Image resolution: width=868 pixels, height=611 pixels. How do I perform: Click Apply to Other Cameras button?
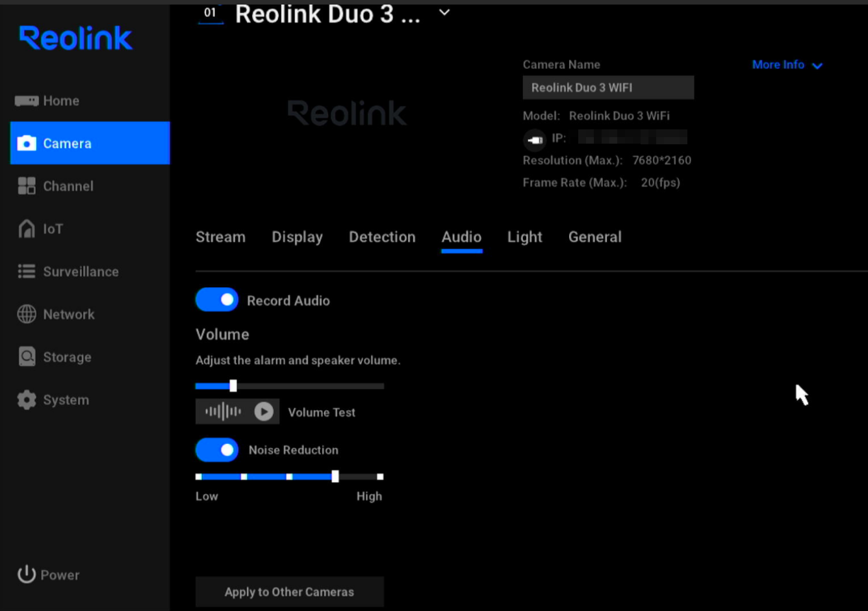click(290, 592)
